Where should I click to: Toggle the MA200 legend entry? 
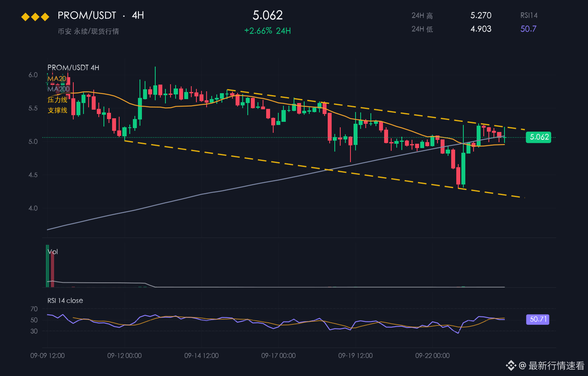59,89
